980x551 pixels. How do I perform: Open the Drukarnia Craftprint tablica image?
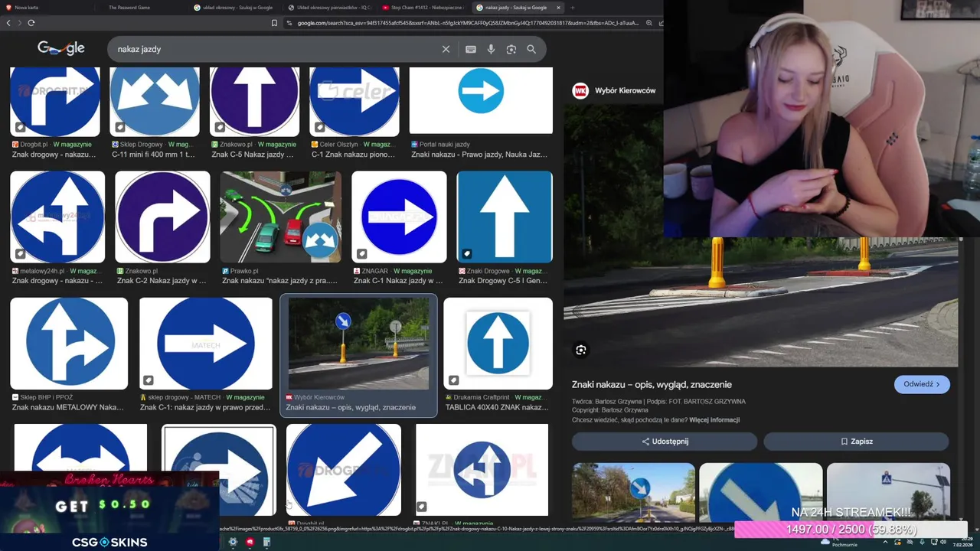click(498, 344)
